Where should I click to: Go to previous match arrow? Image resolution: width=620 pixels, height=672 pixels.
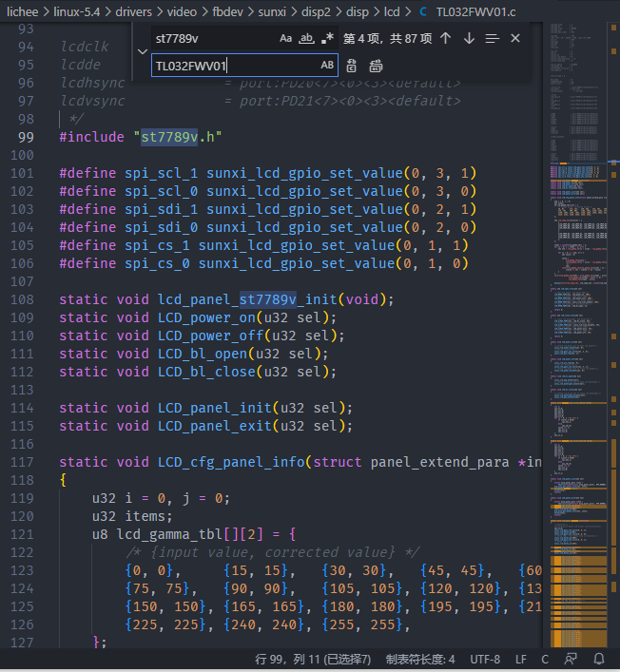[x=445, y=38]
